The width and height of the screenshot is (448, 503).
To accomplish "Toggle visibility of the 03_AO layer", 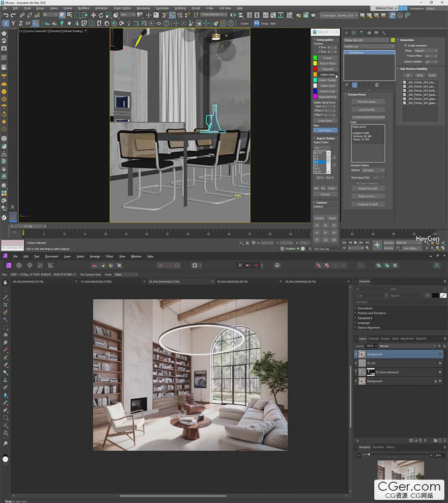I will [x=440, y=363].
